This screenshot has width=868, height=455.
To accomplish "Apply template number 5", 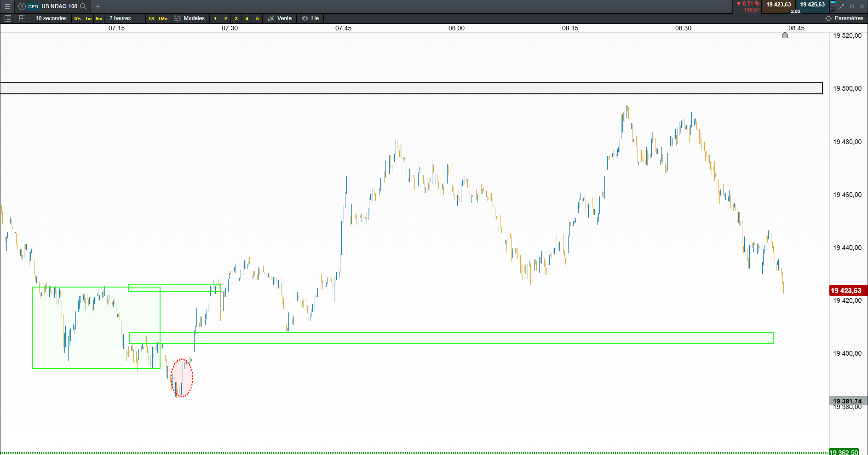I will click(x=257, y=19).
